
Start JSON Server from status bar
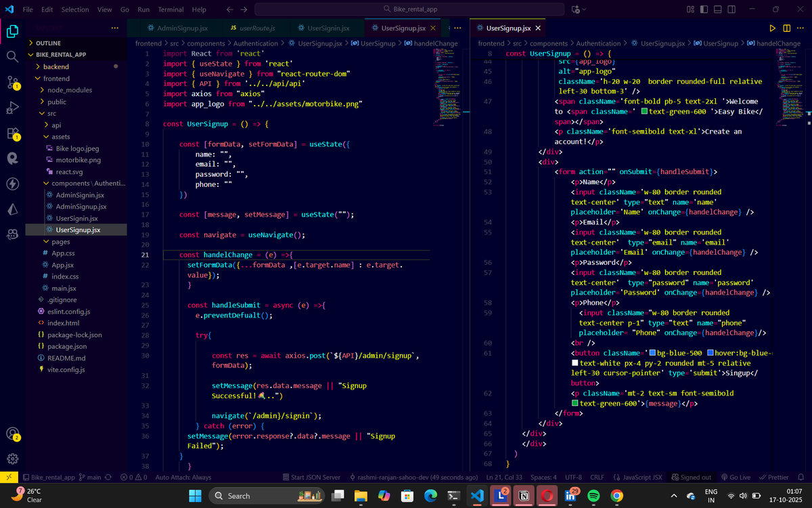312,478
